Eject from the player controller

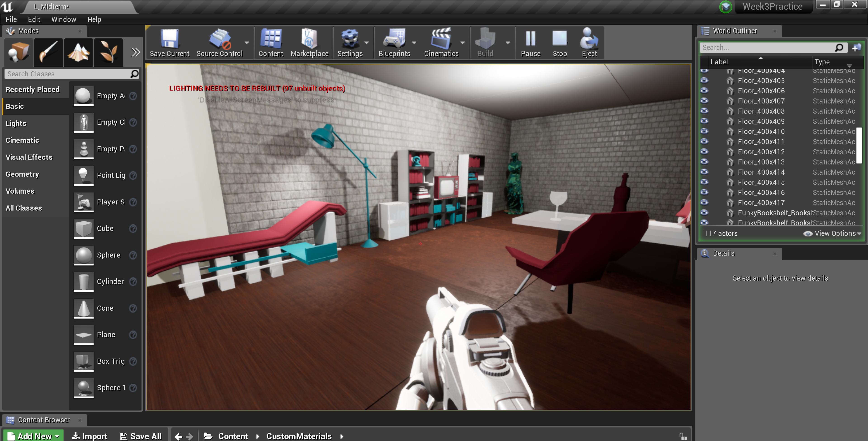(x=589, y=43)
